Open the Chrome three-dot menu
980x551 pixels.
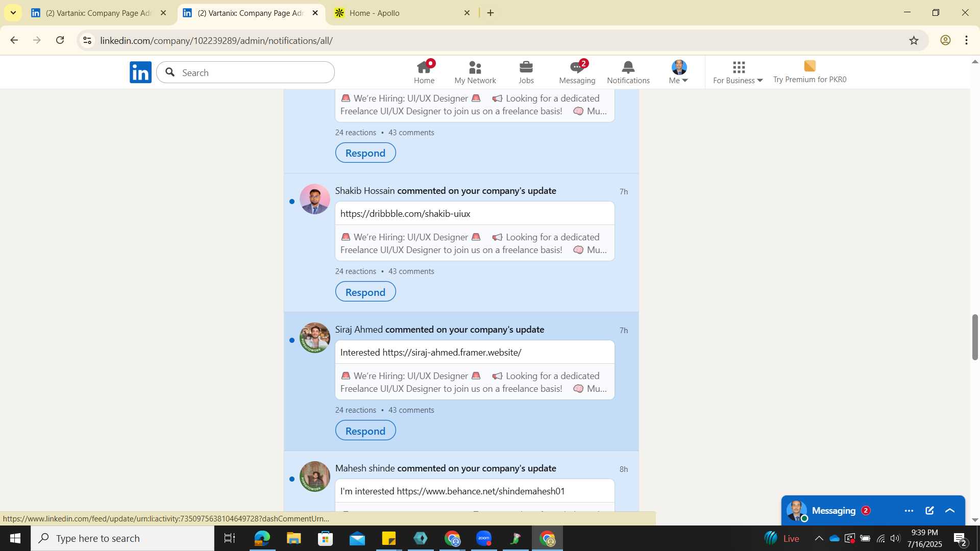(967, 40)
